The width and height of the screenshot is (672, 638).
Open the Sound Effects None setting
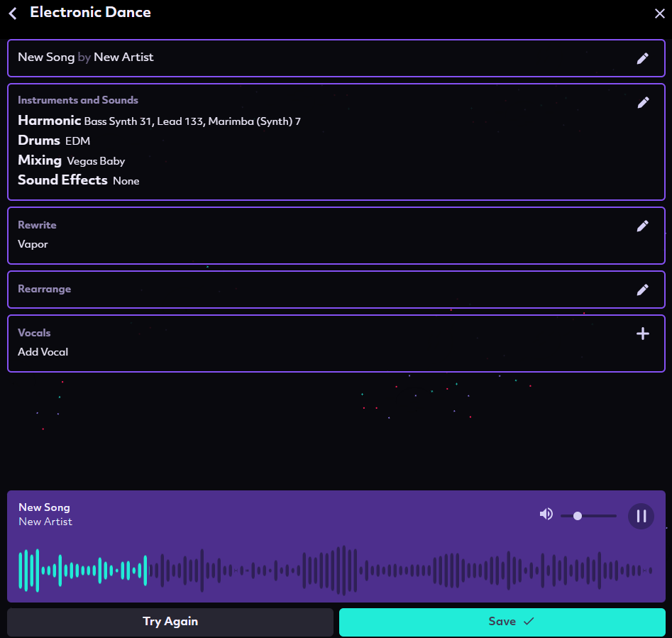78,180
